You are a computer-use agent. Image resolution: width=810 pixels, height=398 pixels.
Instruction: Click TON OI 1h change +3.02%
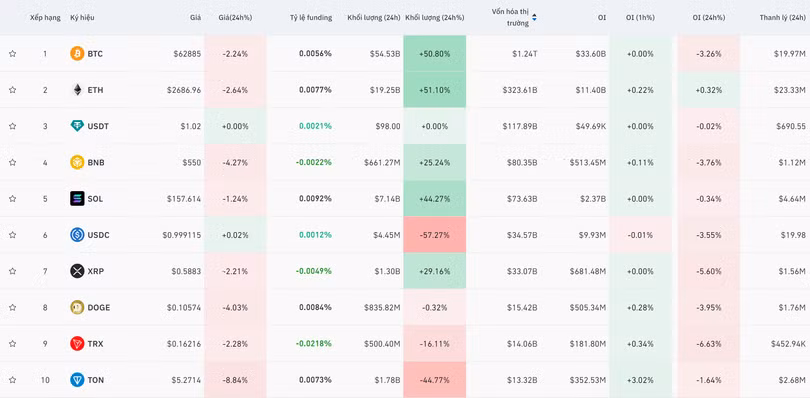pos(641,380)
